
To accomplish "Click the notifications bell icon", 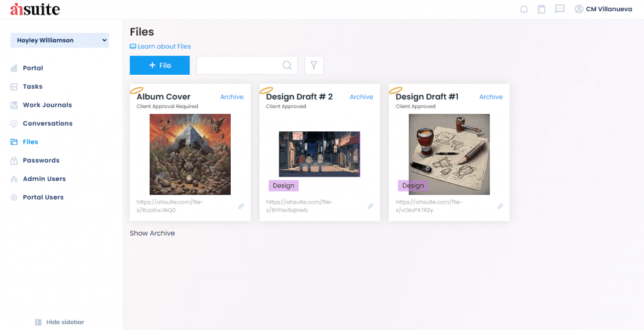I will click(523, 9).
